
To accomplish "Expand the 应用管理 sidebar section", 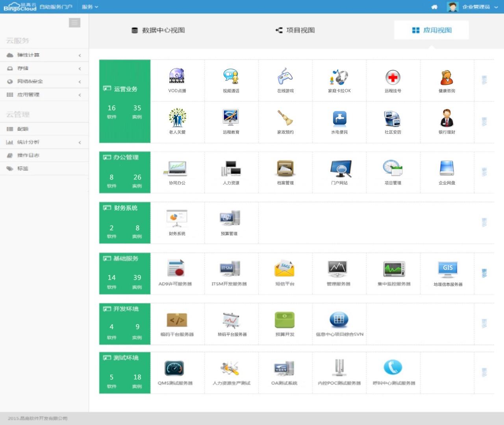I will [44, 95].
